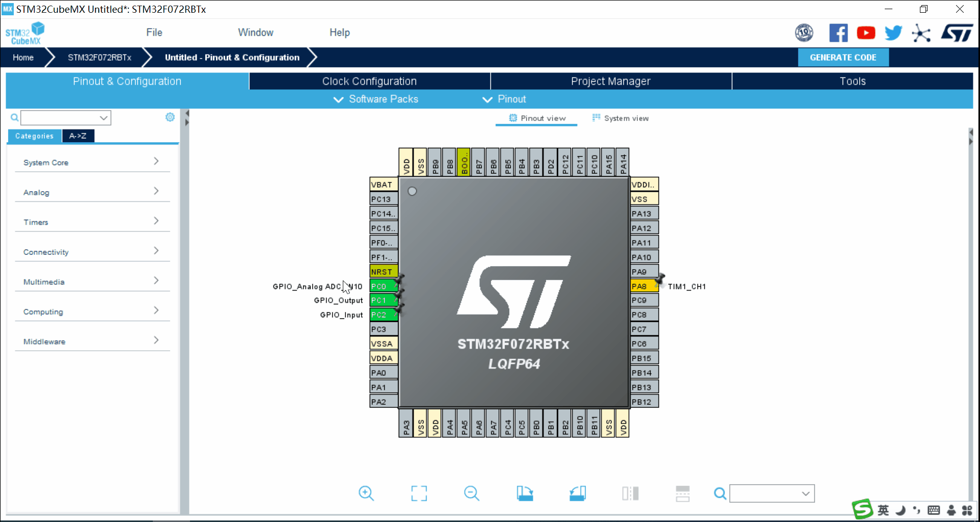Click pin PB12 on right side
This screenshot has height=522, width=980.
pyautogui.click(x=644, y=402)
